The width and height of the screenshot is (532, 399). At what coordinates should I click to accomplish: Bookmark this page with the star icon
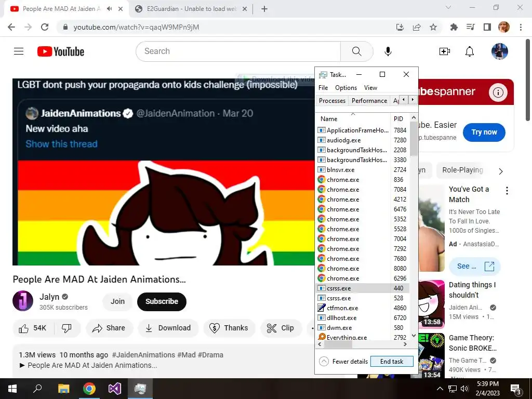pos(433,27)
